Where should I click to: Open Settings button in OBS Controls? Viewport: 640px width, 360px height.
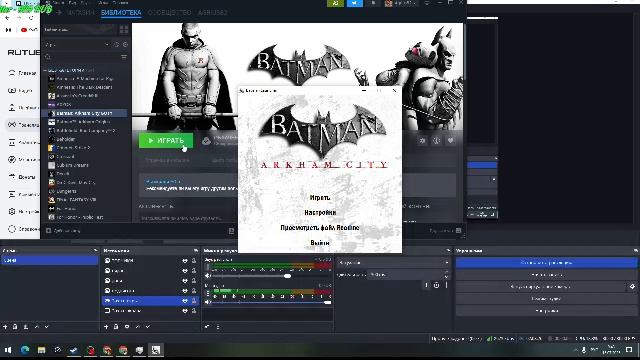546,311
